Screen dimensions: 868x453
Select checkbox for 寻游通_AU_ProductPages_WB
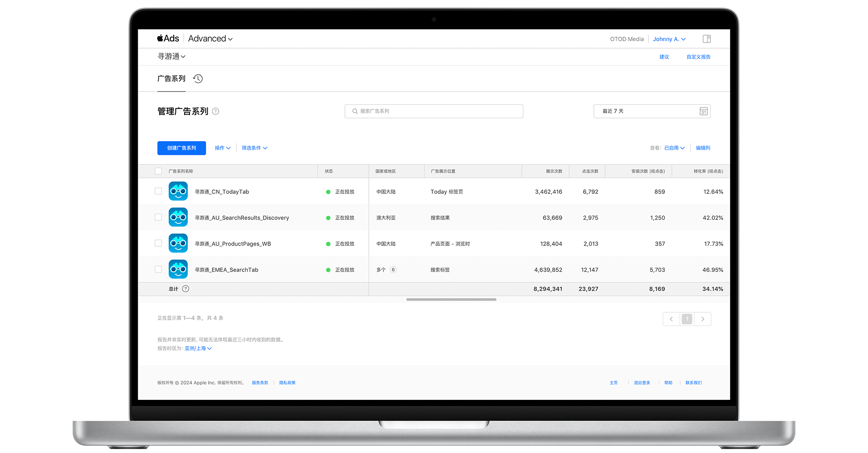[x=158, y=243]
